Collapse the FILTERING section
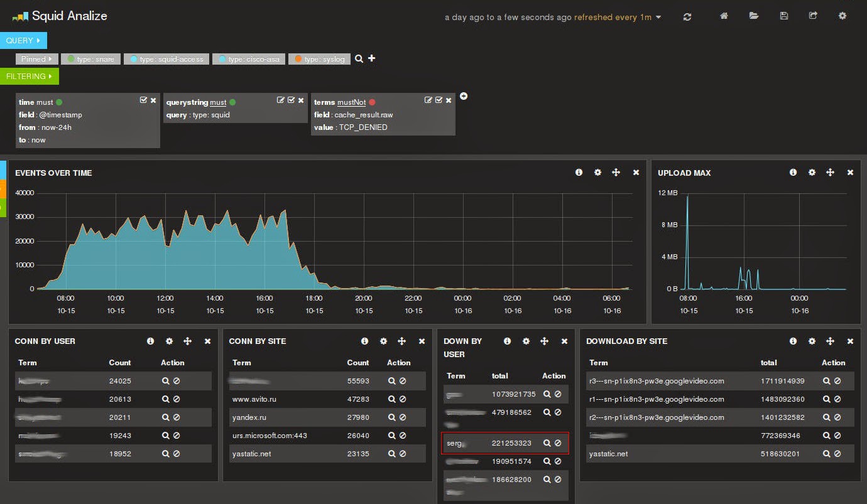This screenshot has width=867, height=504. (x=29, y=77)
